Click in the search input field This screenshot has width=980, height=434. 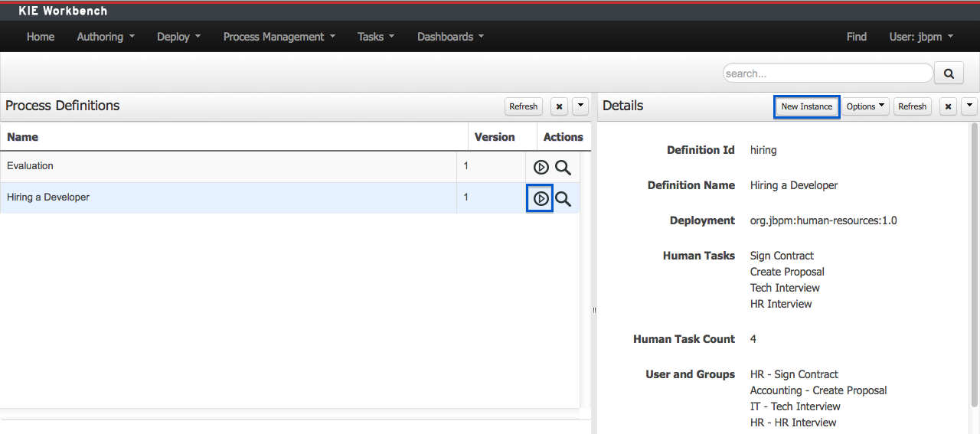click(827, 73)
